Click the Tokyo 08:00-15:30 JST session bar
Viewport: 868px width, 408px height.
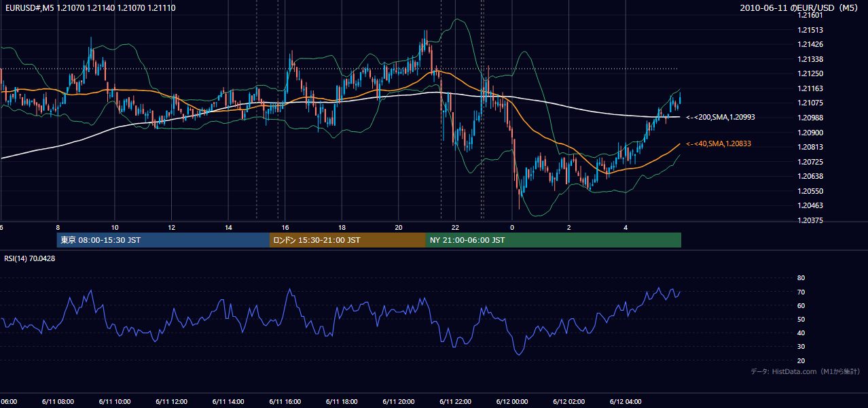pos(163,240)
